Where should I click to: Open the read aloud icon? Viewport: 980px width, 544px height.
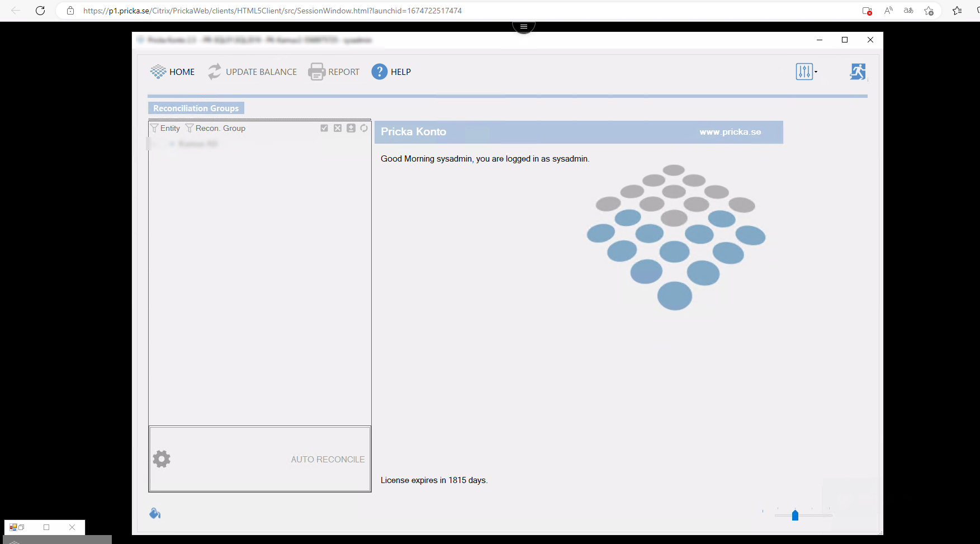pos(888,11)
